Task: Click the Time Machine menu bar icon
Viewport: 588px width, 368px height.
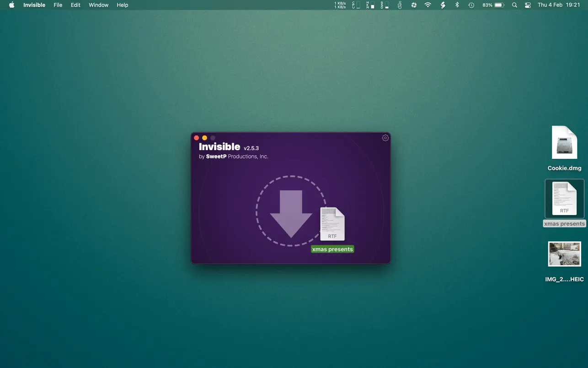Action: tap(471, 5)
